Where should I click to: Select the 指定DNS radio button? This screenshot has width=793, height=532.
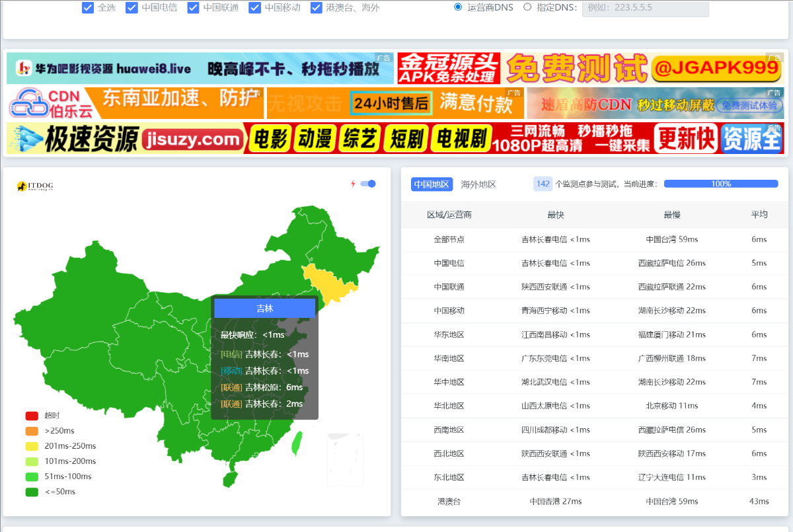click(527, 7)
